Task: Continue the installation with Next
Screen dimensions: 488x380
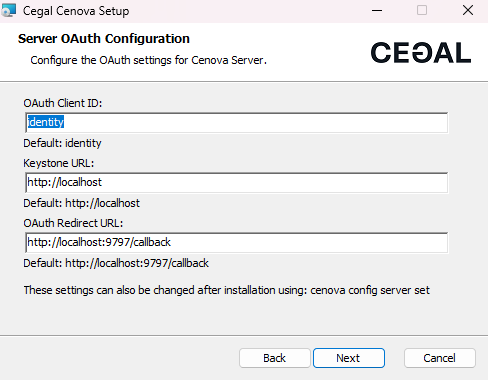Action: click(349, 358)
